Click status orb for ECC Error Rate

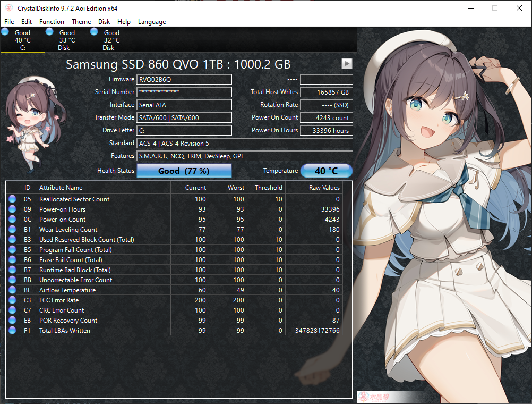12,300
